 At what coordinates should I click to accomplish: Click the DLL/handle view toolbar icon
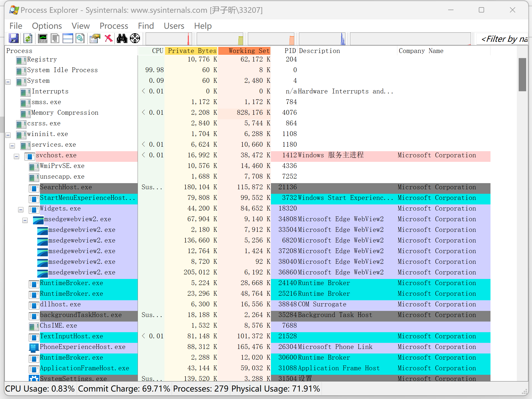coord(80,39)
